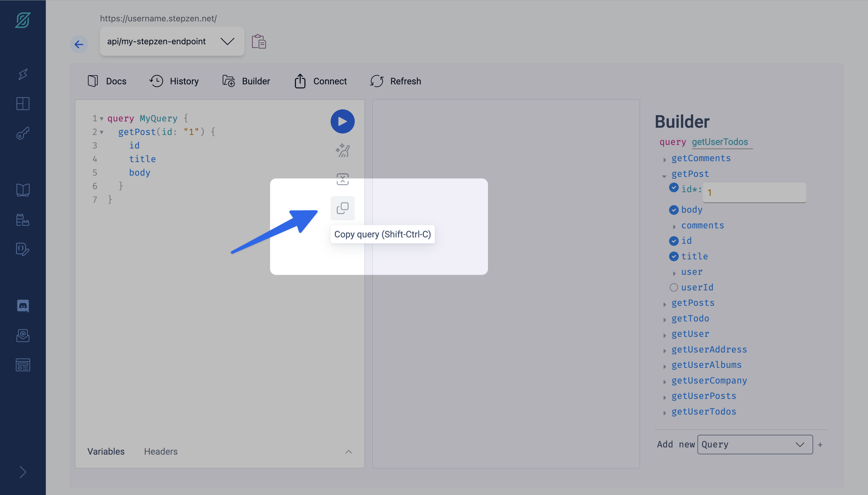Viewport: 868px width, 495px height.
Task: Copy endpoint URL with the clipboard icon
Action: coord(259,42)
